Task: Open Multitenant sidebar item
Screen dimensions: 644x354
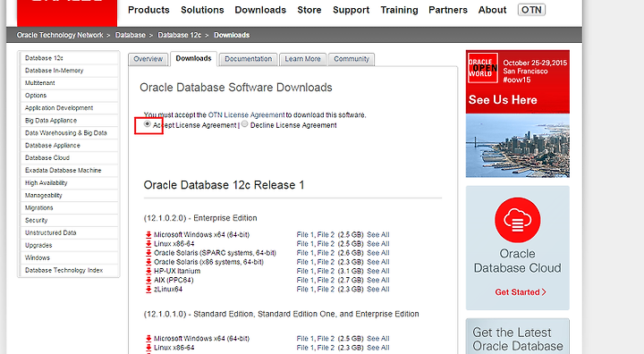Action: (69, 83)
